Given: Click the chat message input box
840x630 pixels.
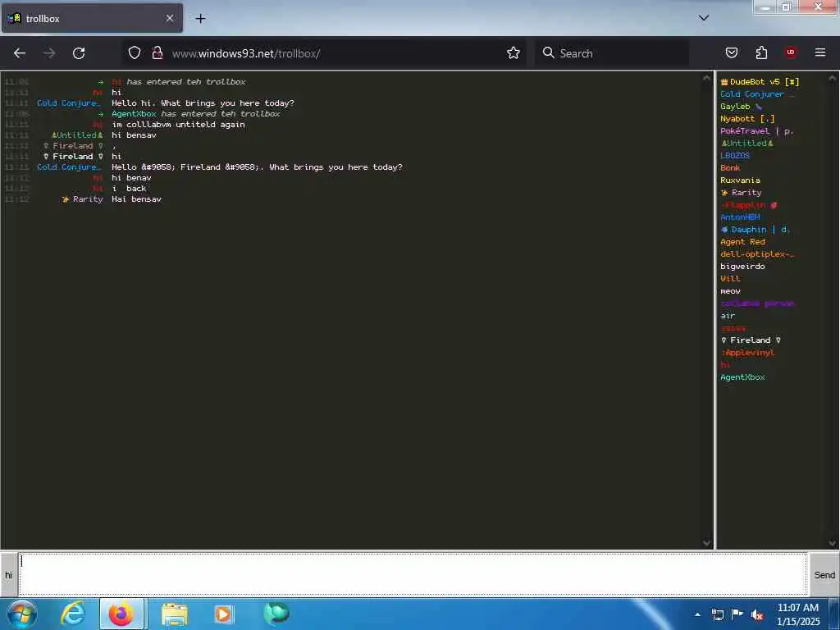Looking at the screenshot, I should (x=413, y=574).
